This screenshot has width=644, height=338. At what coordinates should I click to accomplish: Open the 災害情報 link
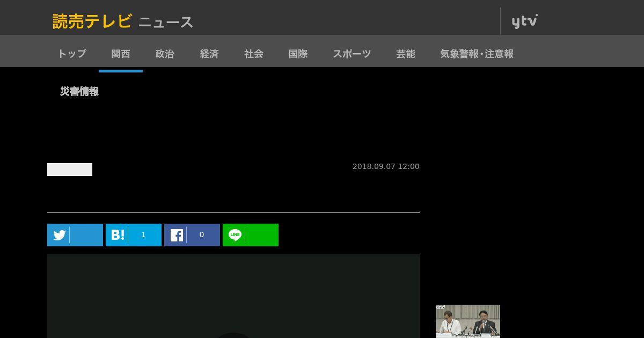click(79, 92)
